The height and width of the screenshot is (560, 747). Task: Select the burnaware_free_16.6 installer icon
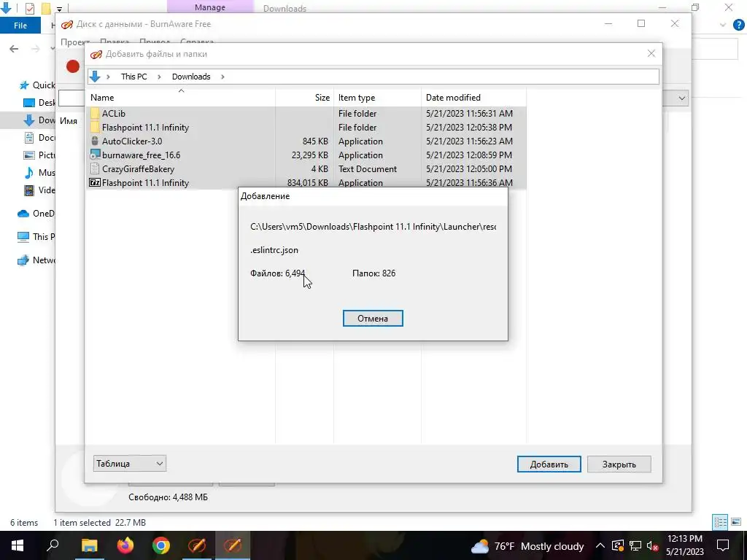95,155
